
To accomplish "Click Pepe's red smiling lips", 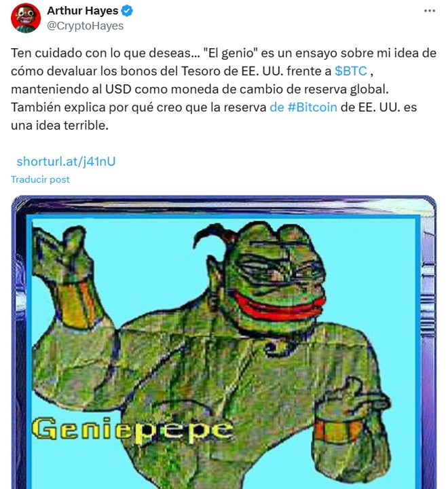I will pos(278,307).
